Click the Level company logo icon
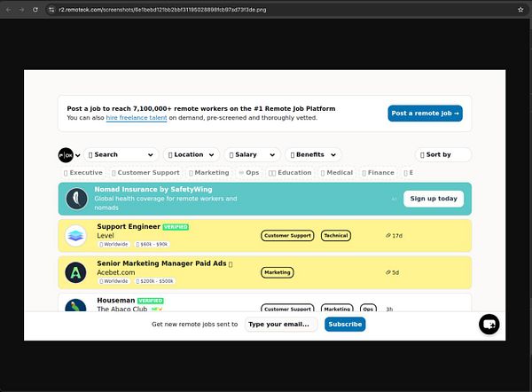Viewport: 532px width, 392px height. pos(75,236)
